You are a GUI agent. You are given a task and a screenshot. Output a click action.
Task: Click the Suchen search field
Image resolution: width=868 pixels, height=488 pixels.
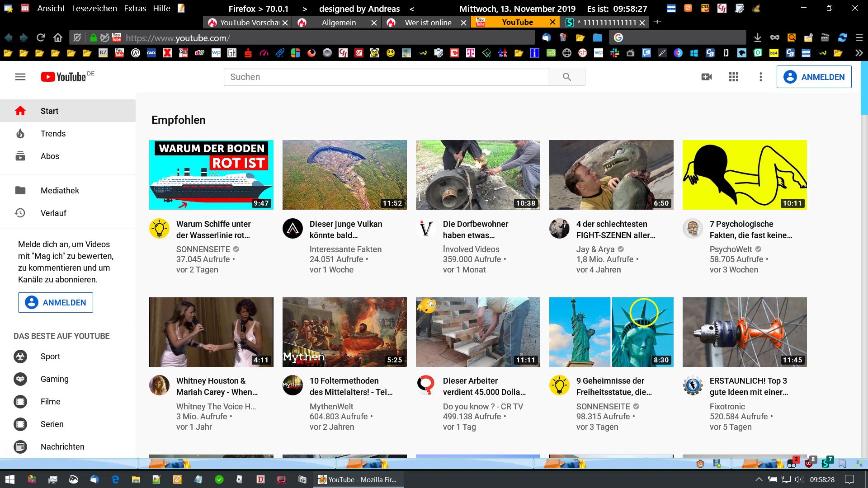[x=386, y=77]
